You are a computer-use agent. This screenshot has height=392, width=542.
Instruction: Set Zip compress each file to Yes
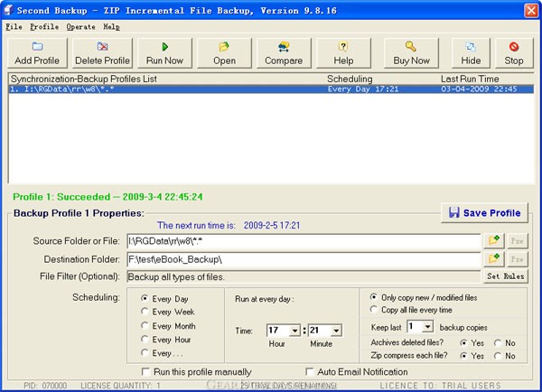click(472, 356)
